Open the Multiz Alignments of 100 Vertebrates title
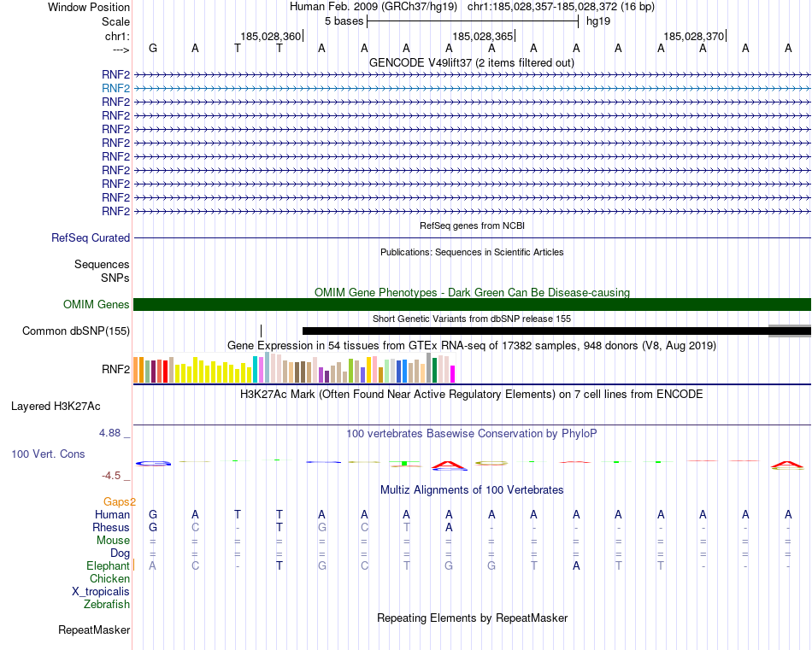Image resolution: width=812 pixels, height=650 pixels. pyautogui.click(x=472, y=490)
